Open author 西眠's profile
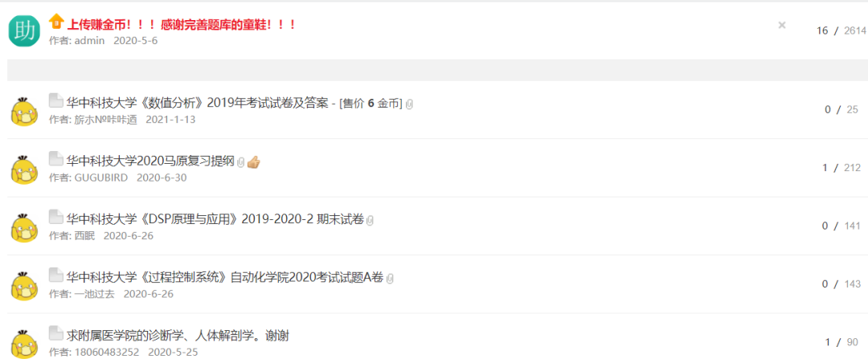The image size is (868, 363). (x=84, y=236)
